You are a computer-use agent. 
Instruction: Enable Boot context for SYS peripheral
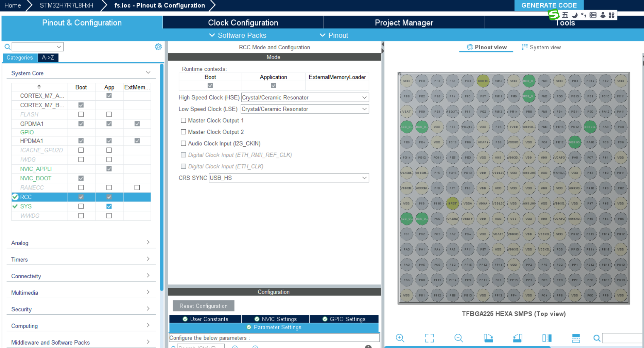coord(81,206)
